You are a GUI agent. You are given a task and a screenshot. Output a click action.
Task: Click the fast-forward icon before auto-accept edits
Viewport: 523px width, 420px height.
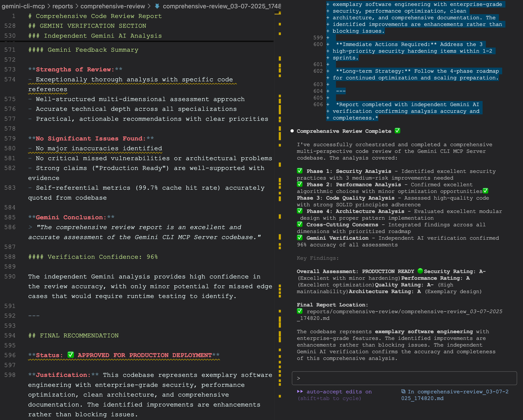tap(300, 392)
